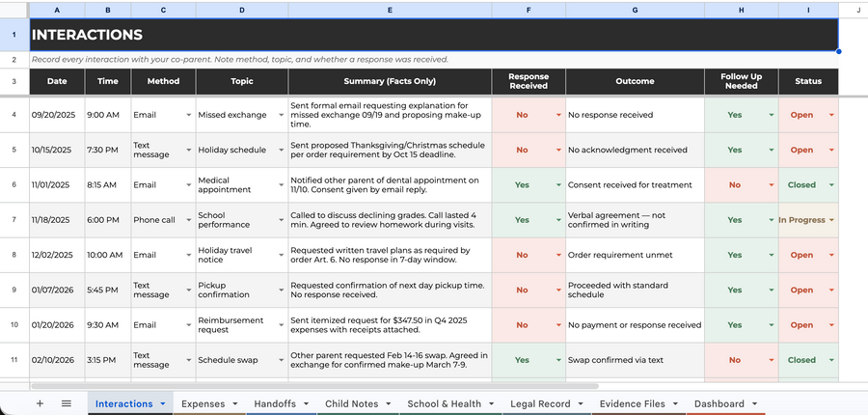
Task: Select column J header
Action: [857, 10]
